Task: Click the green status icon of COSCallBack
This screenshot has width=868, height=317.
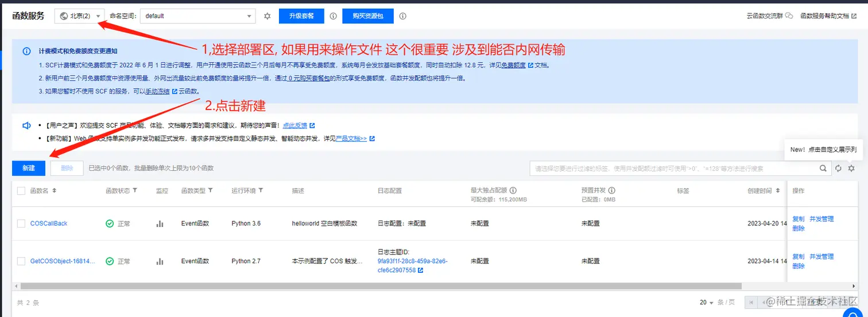Action: point(110,224)
